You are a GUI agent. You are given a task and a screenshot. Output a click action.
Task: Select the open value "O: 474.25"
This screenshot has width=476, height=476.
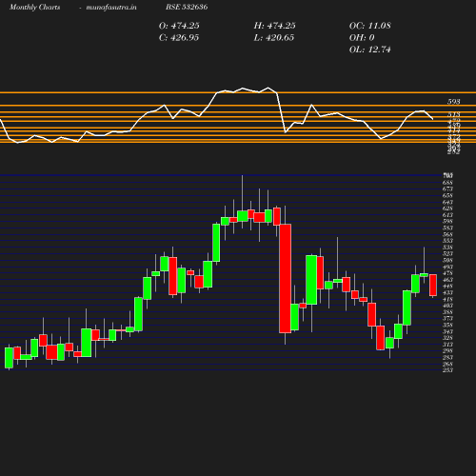pyautogui.click(x=179, y=26)
